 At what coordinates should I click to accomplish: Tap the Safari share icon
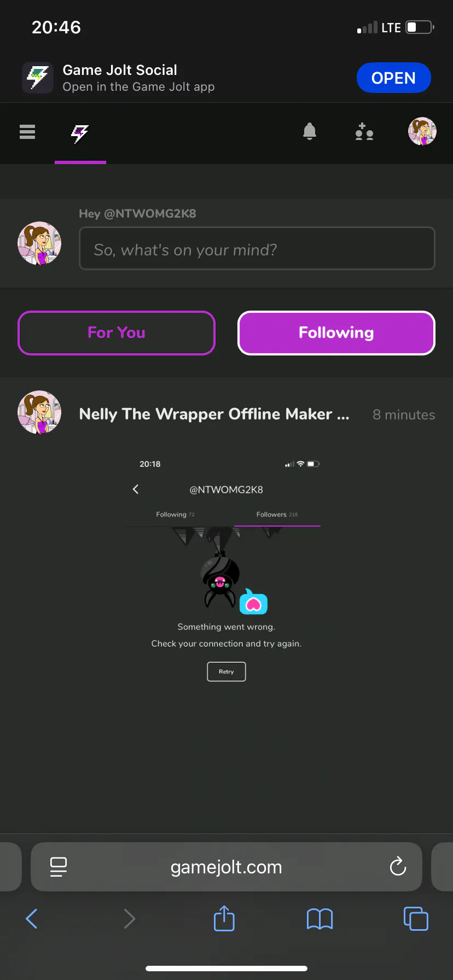click(224, 918)
